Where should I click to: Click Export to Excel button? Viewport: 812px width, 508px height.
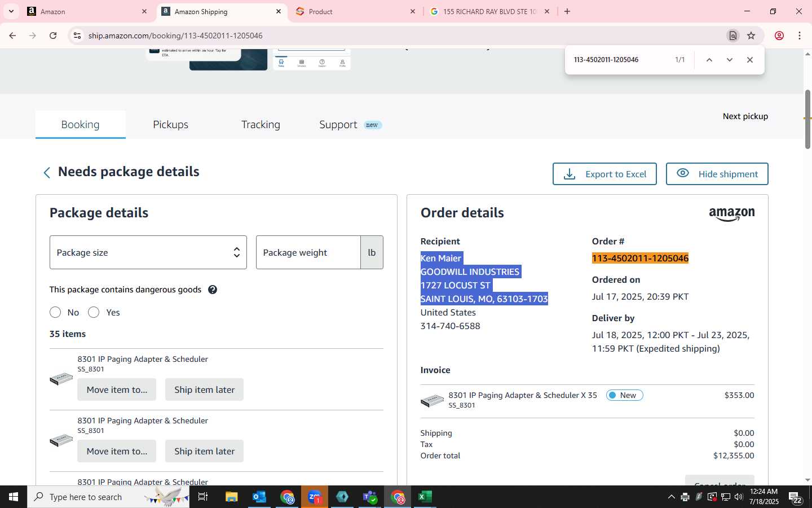(x=604, y=174)
